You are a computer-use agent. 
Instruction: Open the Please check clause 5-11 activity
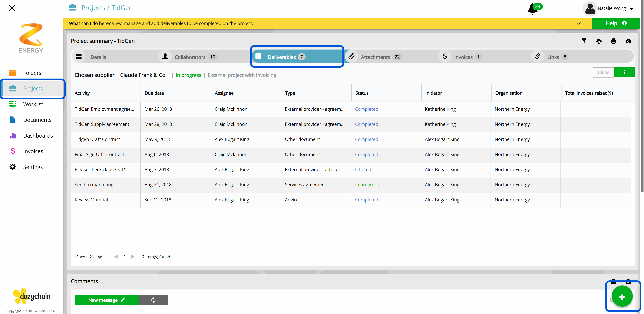point(100,170)
